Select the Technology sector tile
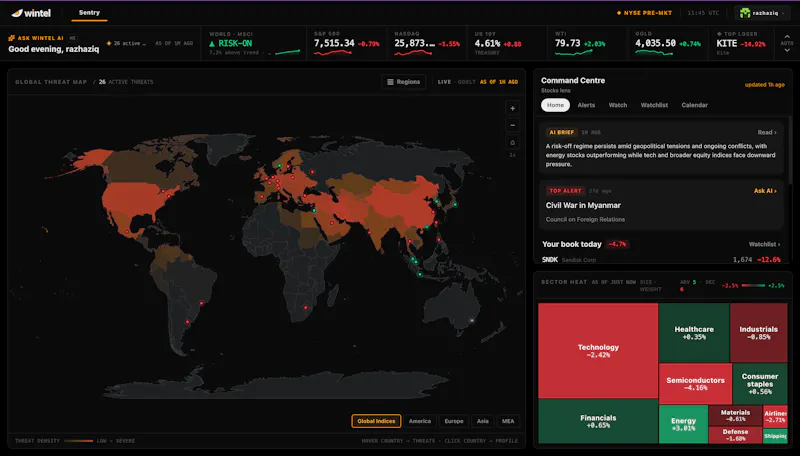 point(598,350)
